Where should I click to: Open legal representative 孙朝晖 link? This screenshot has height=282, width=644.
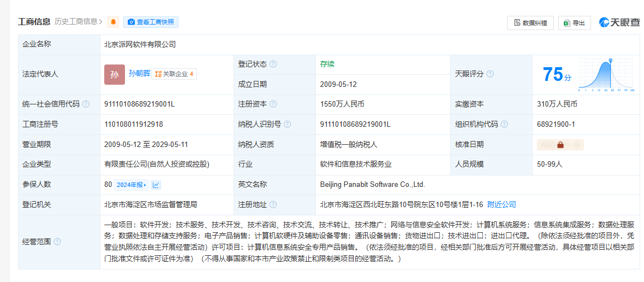[x=139, y=74]
